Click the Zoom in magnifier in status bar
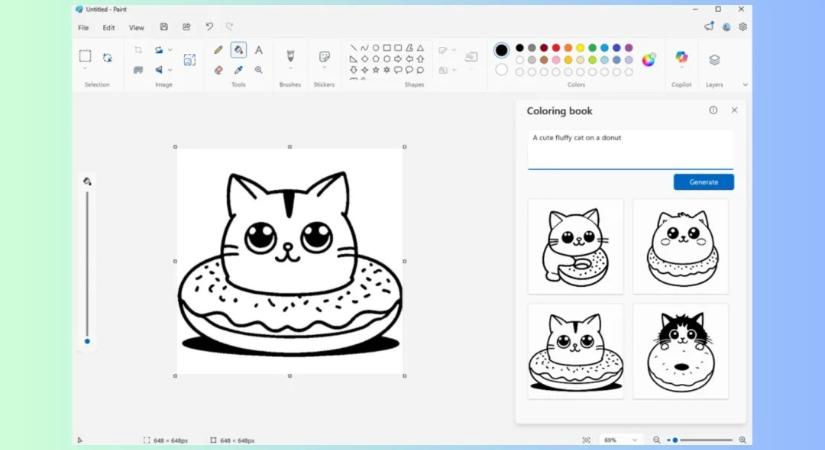The width and height of the screenshot is (825, 450). tap(742, 439)
